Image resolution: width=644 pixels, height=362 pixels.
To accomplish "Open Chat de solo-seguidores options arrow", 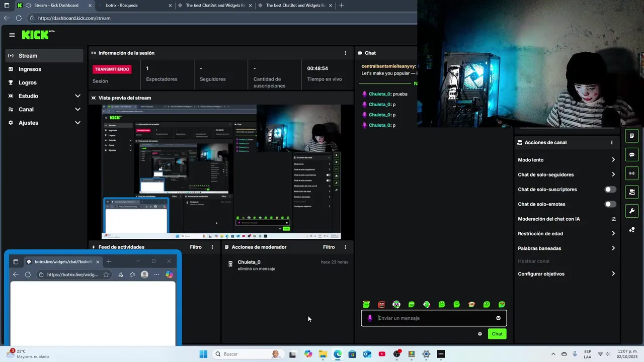I will tap(613, 174).
